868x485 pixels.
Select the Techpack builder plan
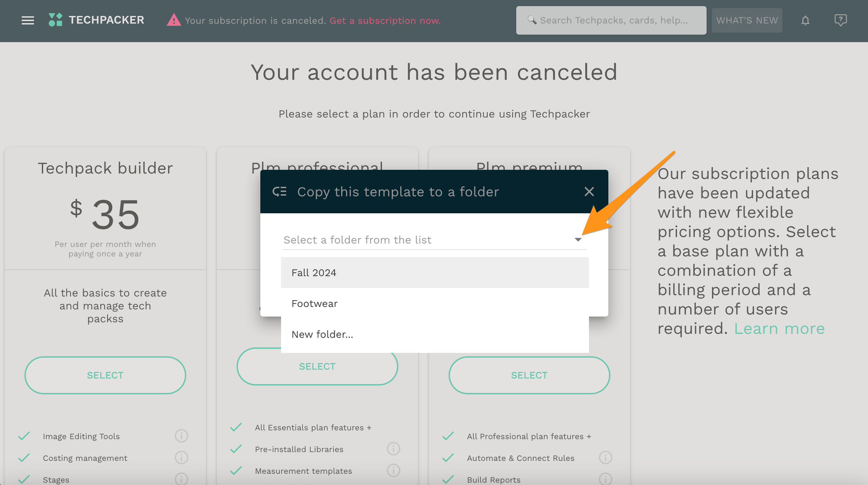point(105,375)
